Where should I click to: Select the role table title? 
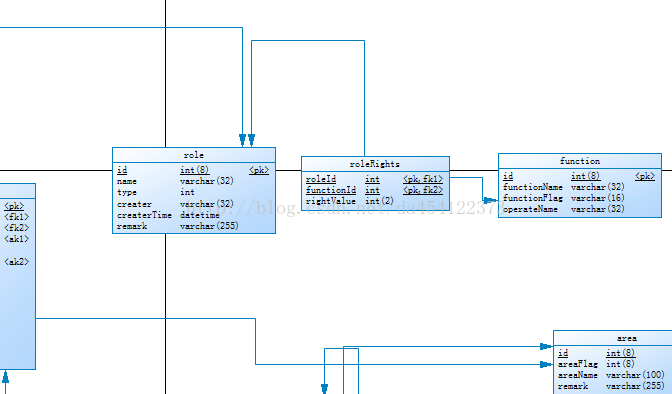pos(194,155)
